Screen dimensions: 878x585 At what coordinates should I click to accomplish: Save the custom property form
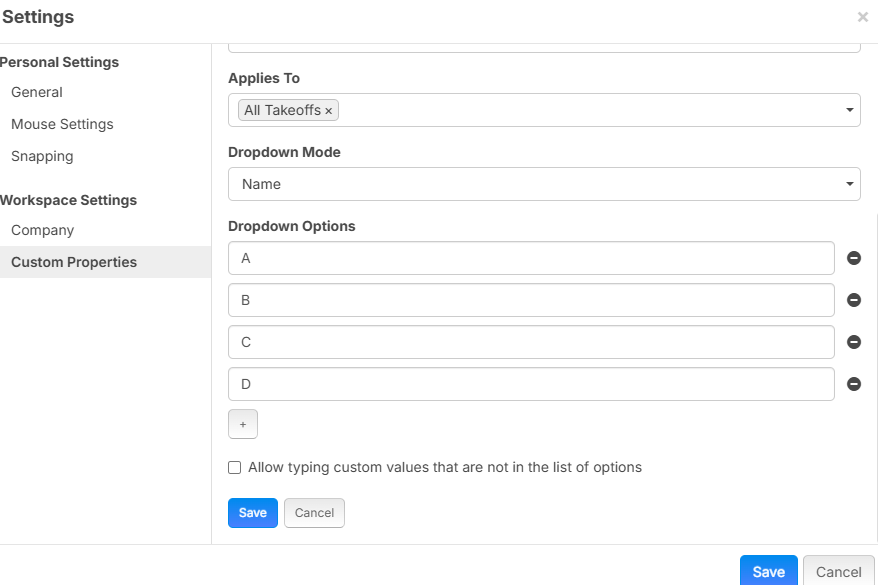253,513
